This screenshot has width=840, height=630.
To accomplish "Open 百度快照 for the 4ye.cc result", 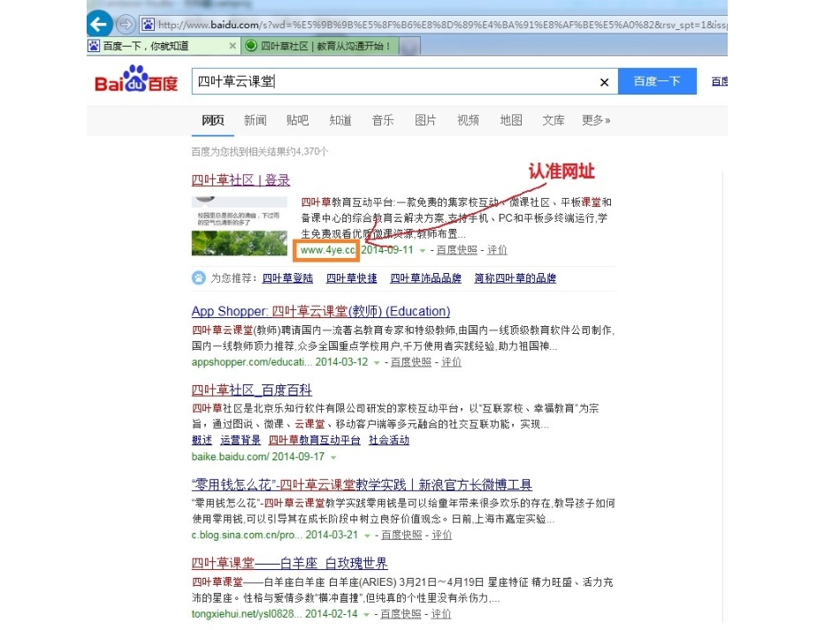I will (456, 250).
